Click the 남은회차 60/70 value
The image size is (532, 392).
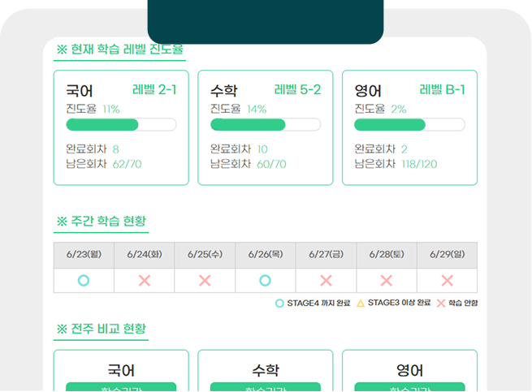point(271,164)
